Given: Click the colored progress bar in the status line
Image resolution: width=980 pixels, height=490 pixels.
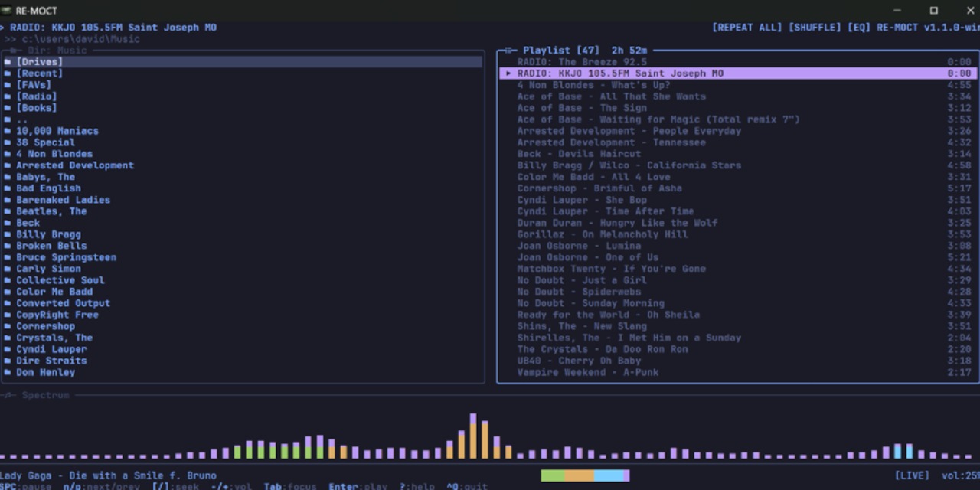Looking at the screenshot, I should [x=585, y=475].
